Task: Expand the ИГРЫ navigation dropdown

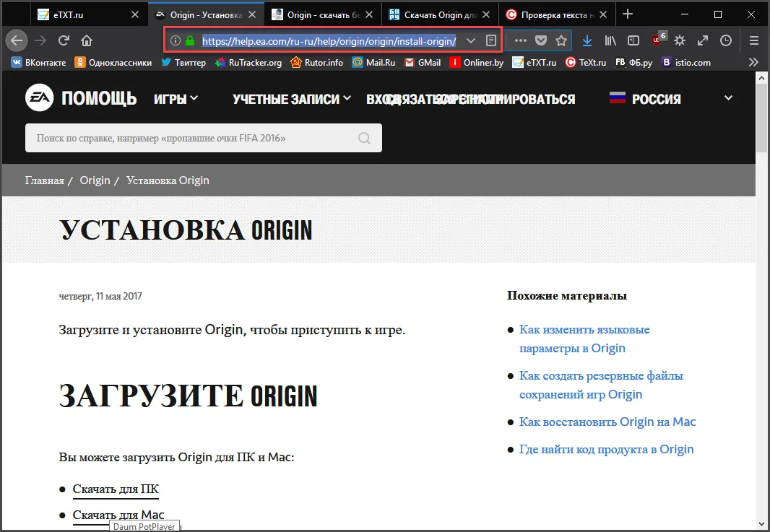Action: (x=176, y=99)
